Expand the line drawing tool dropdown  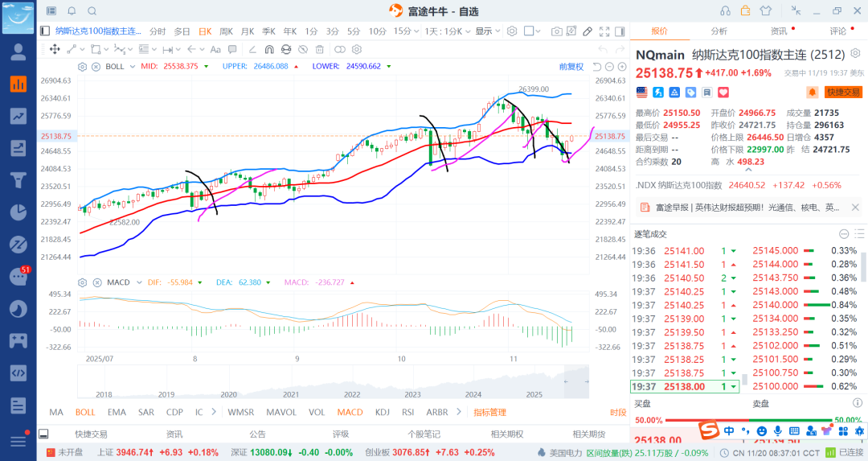click(82, 50)
